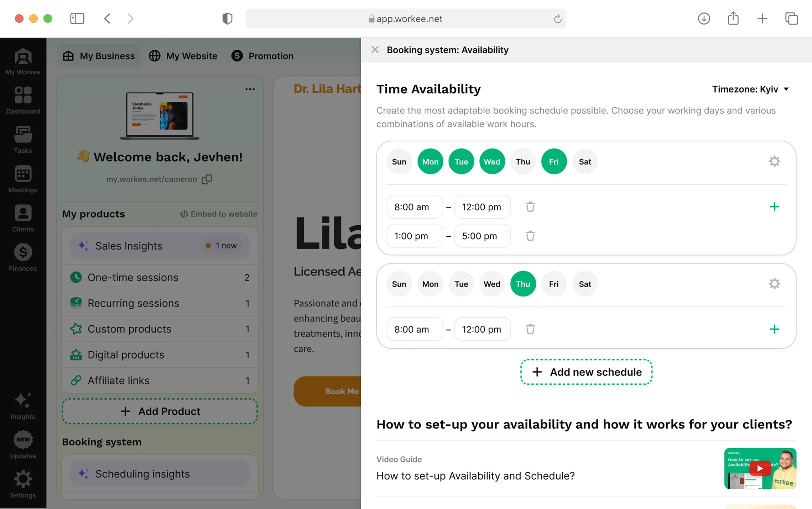
Task: Open the Promotion tab
Action: click(262, 56)
